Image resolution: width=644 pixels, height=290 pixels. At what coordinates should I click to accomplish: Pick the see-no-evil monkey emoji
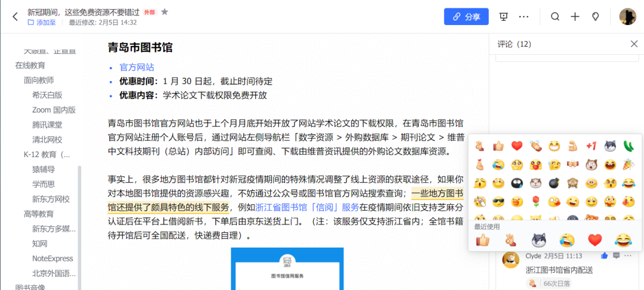572,183
